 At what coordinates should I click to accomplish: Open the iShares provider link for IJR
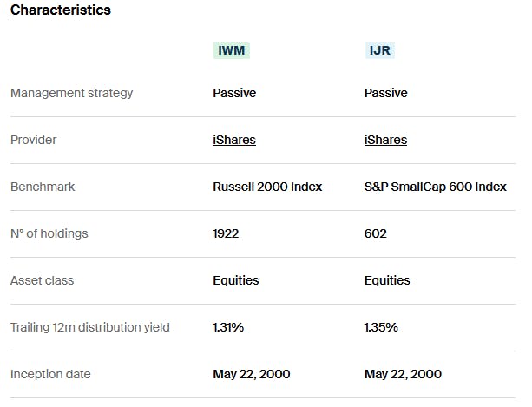[385, 140]
